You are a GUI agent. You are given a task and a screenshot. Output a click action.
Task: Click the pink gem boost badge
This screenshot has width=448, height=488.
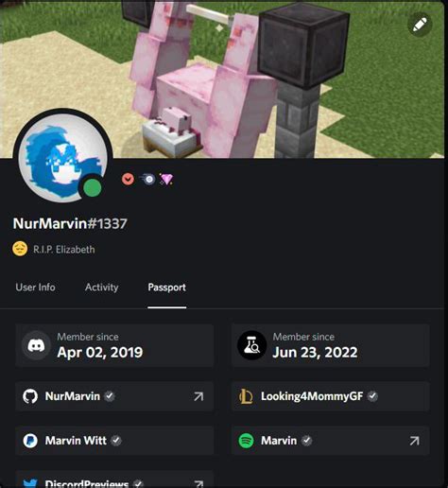(166, 179)
